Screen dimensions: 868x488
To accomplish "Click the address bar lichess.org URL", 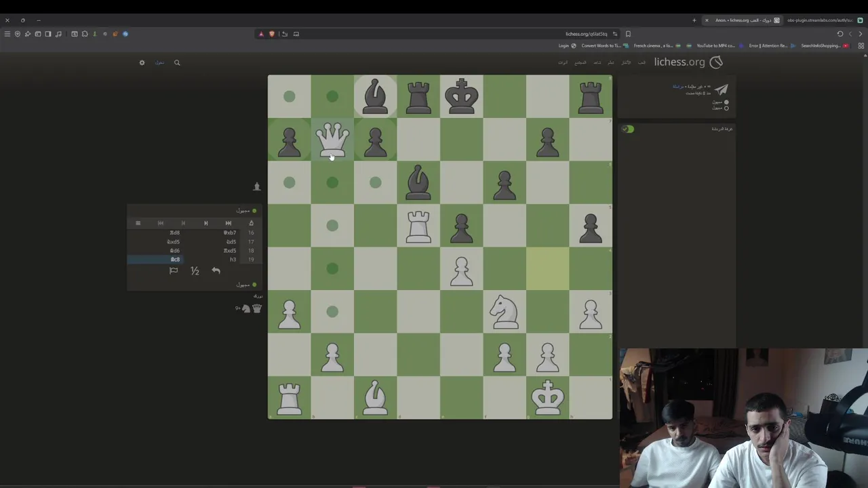I will (x=587, y=34).
